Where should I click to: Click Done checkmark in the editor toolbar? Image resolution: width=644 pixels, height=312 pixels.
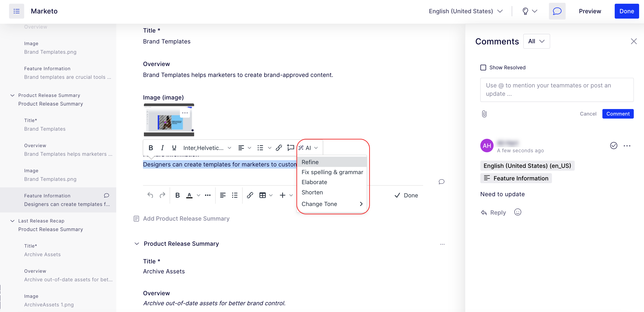[x=406, y=195]
